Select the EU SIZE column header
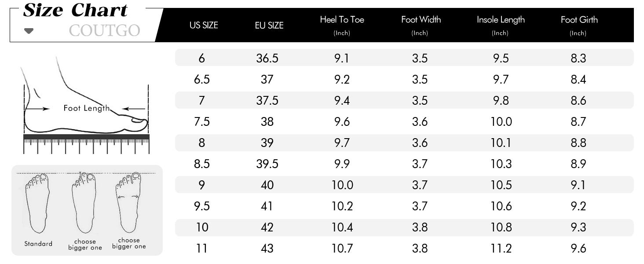Screen dimensions: 644x264 click(269, 26)
